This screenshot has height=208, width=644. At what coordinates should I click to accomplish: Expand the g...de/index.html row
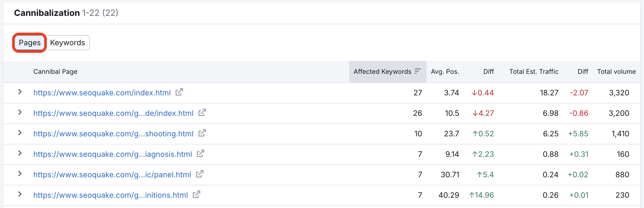point(20,112)
